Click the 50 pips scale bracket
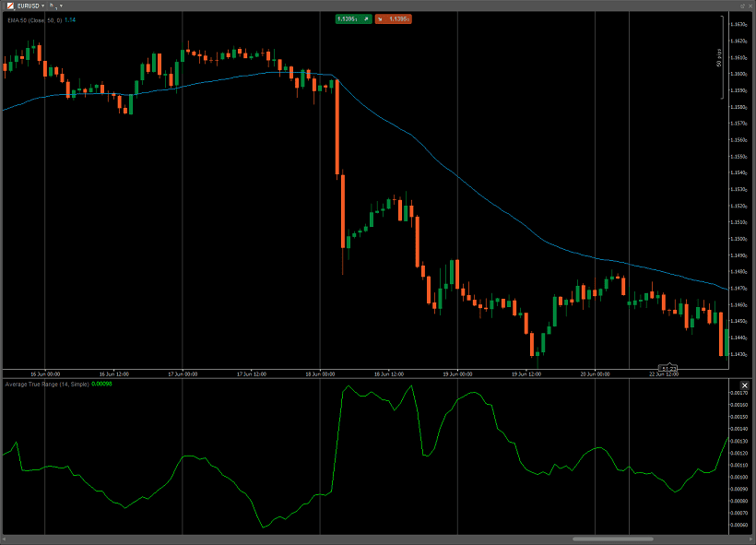The image size is (756, 545). tap(722, 57)
